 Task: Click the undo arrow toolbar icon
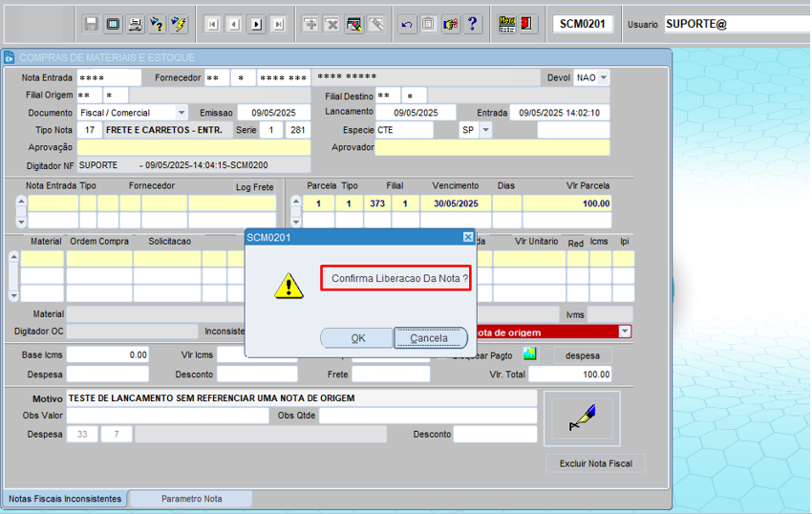tap(407, 24)
